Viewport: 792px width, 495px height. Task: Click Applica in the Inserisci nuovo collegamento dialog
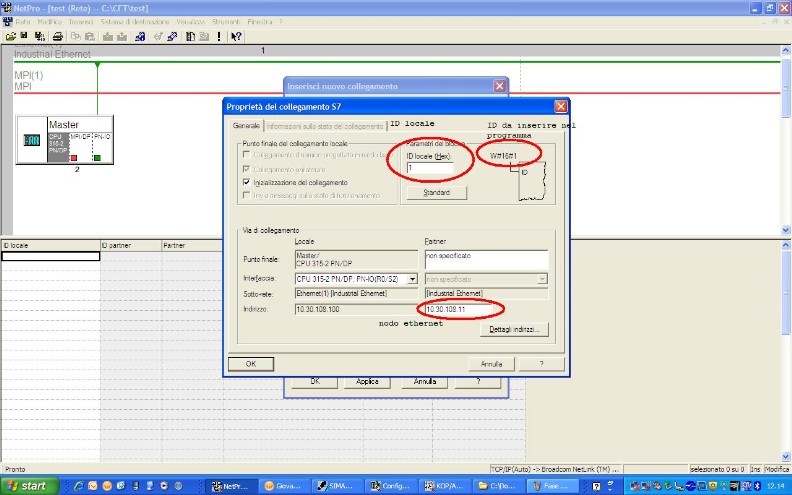tap(367, 381)
